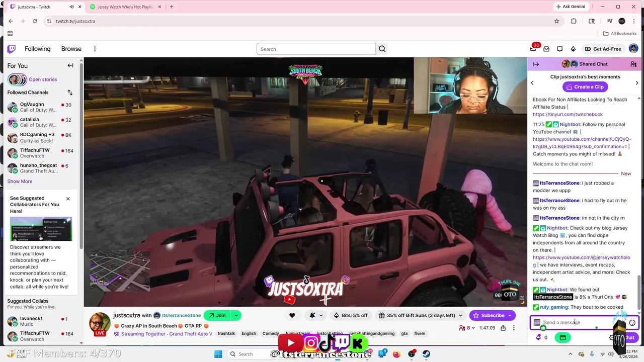Viewport: 644px width, 362px height.
Task: Open the jerseywatchblog YouTube link
Action: pos(581,261)
